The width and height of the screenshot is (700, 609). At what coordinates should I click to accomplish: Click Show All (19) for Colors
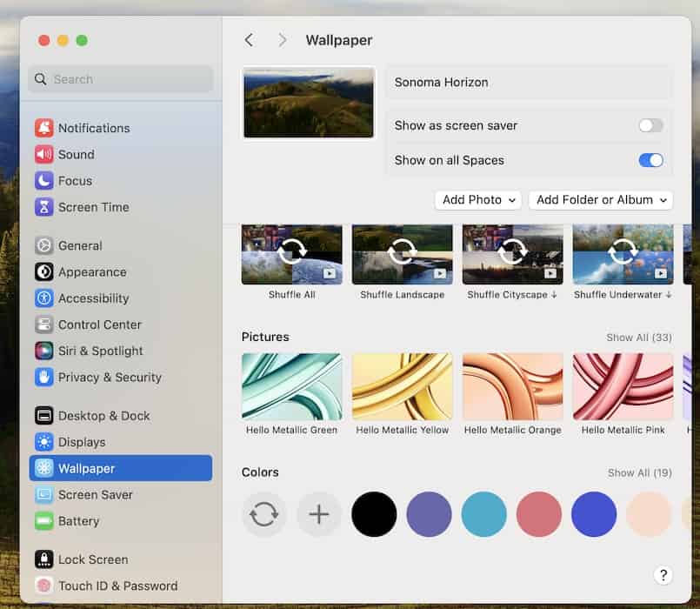[639, 473]
